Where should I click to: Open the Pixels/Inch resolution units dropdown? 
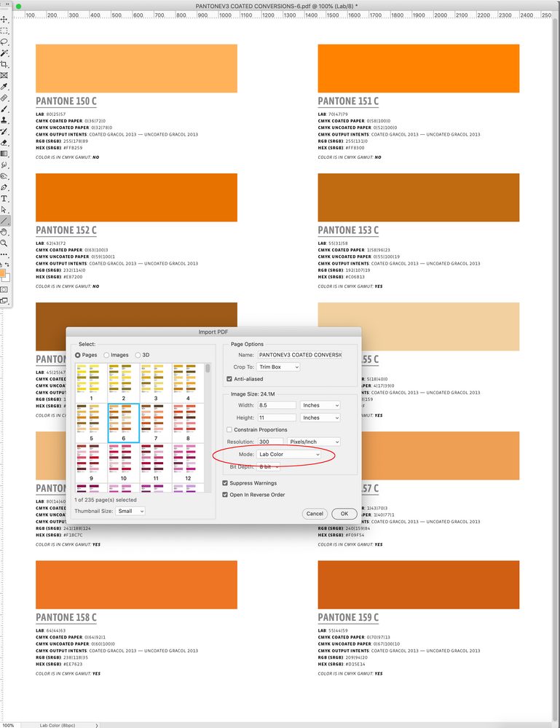tap(314, 442)
